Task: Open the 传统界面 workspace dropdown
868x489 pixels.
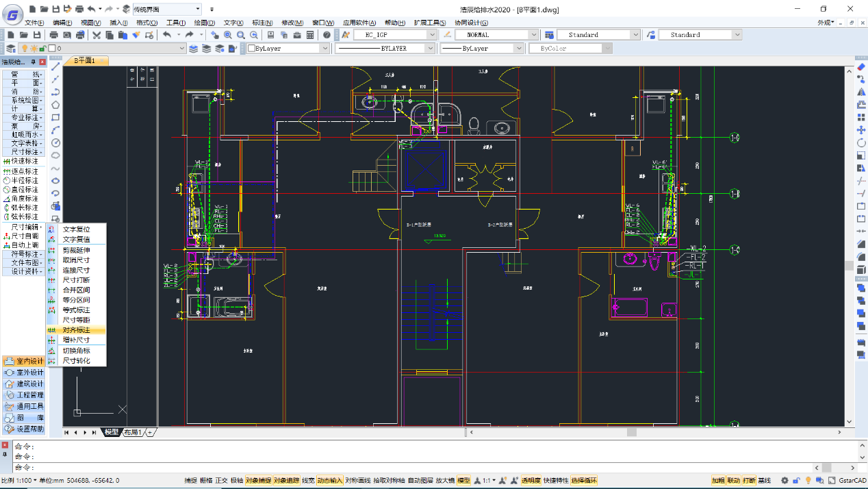Action: [198, 9]
